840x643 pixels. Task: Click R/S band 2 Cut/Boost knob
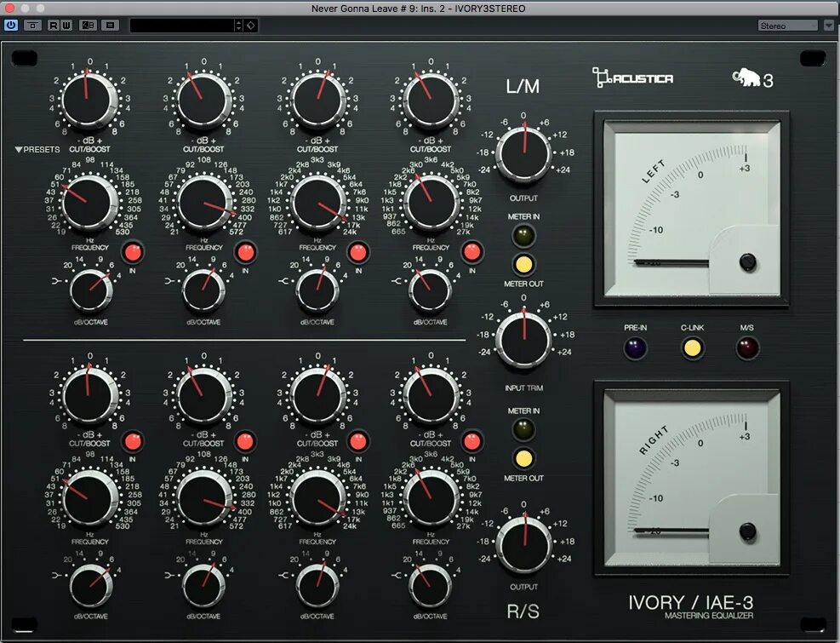[x=203, y=394]
